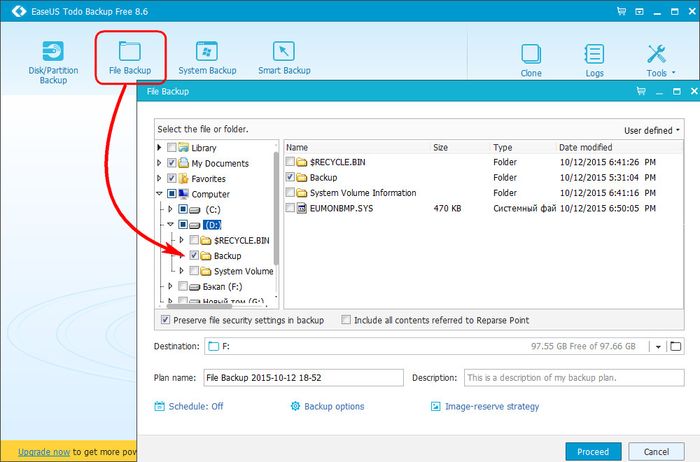Viewport: 700px width, 462px height.
Task: Click the tree horizontal scrollbar
Action: 199,306
